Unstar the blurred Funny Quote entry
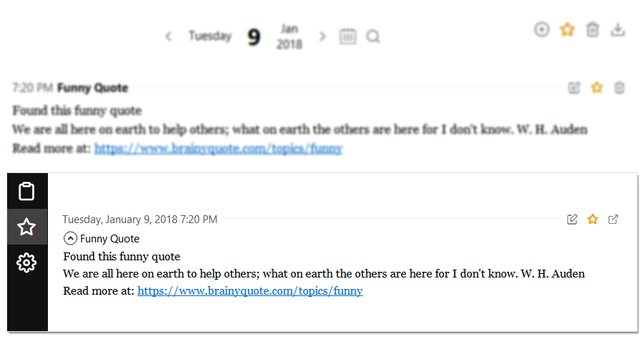 [597, 87]
